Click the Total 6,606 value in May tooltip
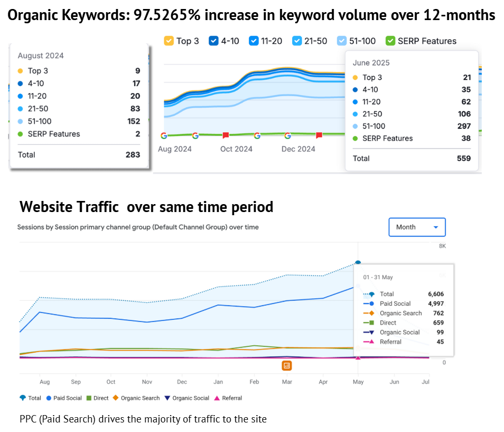This screenshot has width=504, height=432. [x=436, y=294]
